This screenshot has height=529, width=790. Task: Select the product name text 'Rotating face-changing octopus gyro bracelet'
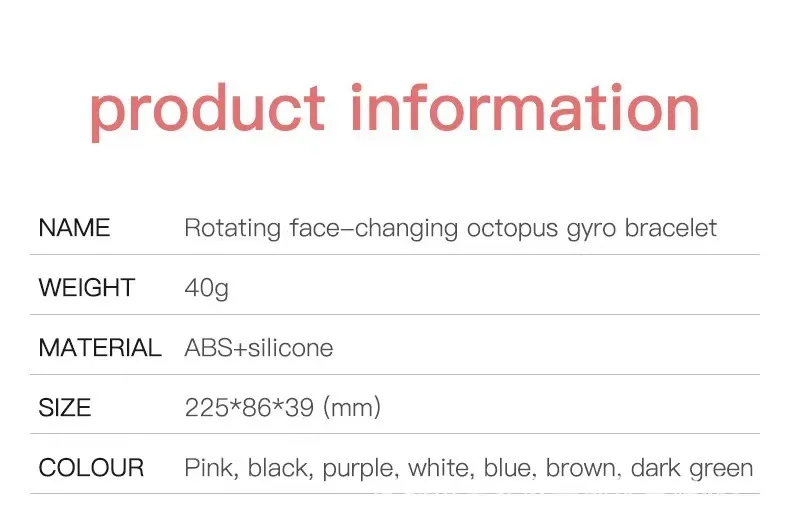450,229
